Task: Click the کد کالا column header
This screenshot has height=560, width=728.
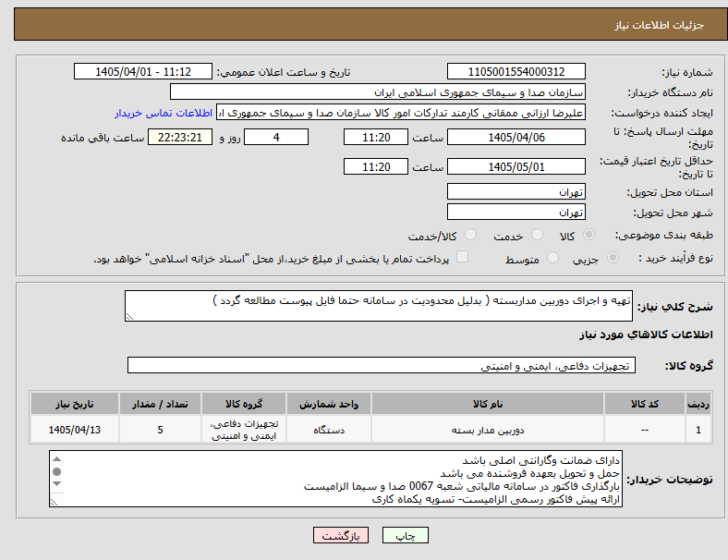Action: (645, 404)
